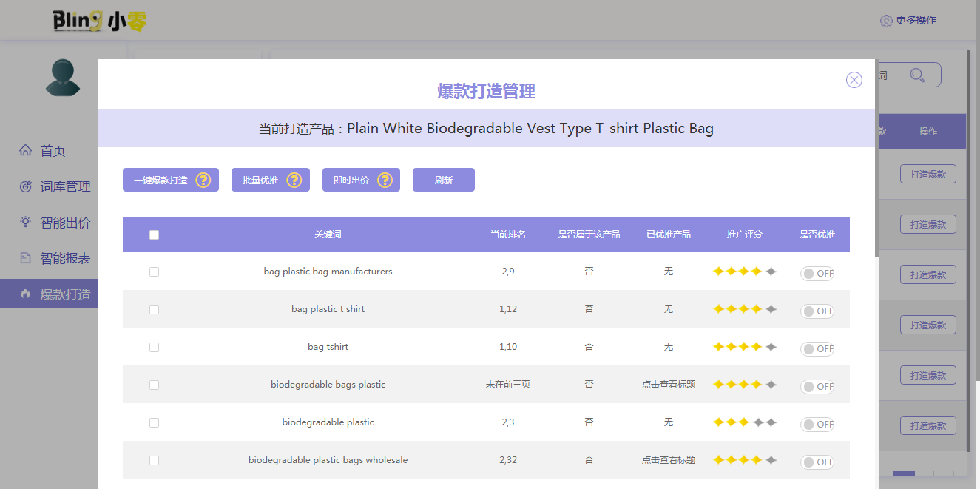Check box for biodegradable plastic bags wholesale
Viewport: 980px width, 489px height.
tap(154, 460)
